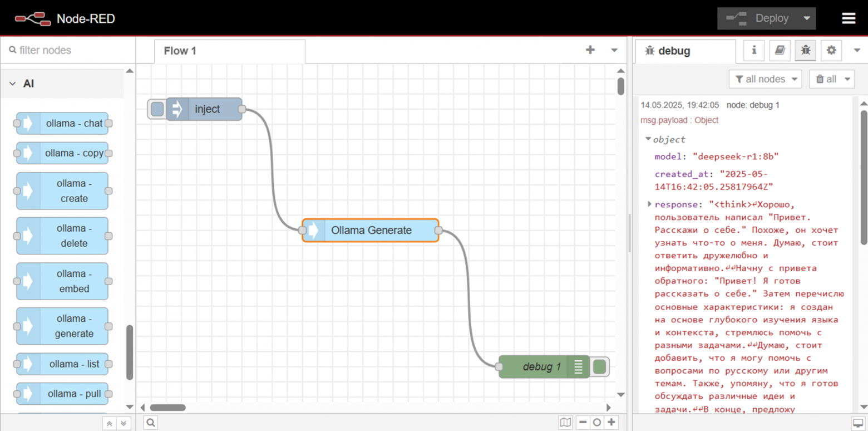The height and width of the screenshot is (431, 868).
Task: Select the ollama - copy palette node
Action: click(62, 153)
